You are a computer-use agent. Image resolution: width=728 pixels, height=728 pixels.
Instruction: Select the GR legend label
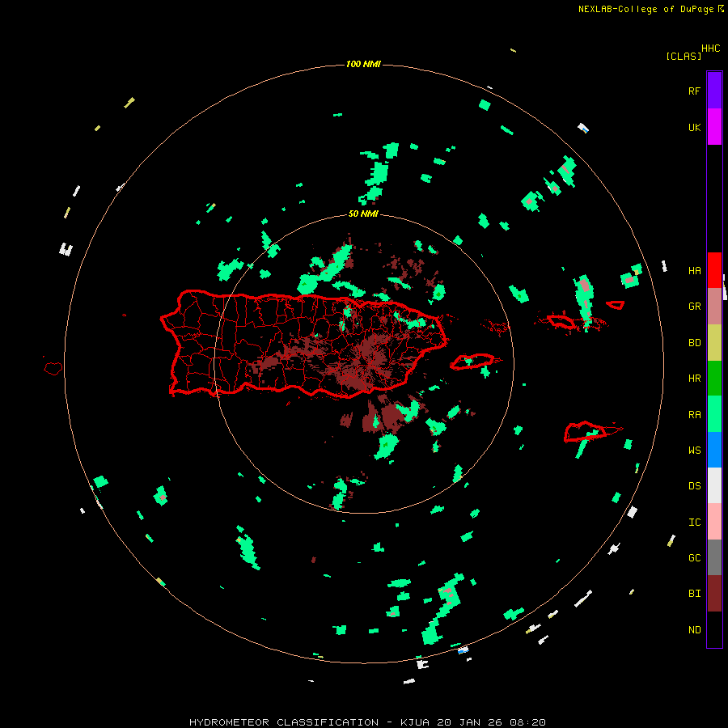point(694,307)
